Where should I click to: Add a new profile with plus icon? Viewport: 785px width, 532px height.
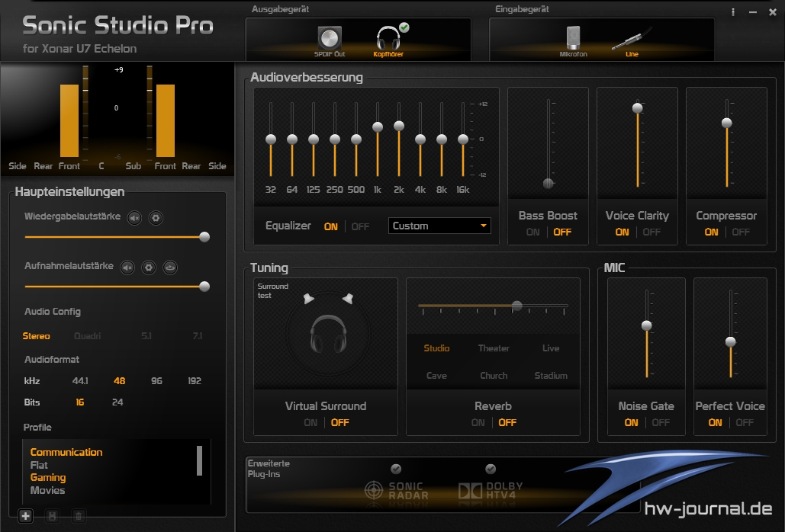(x=26, y=516)
